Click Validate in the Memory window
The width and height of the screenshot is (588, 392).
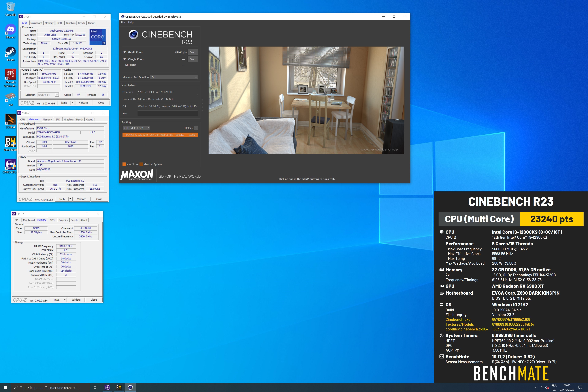(x=76, y=300)
